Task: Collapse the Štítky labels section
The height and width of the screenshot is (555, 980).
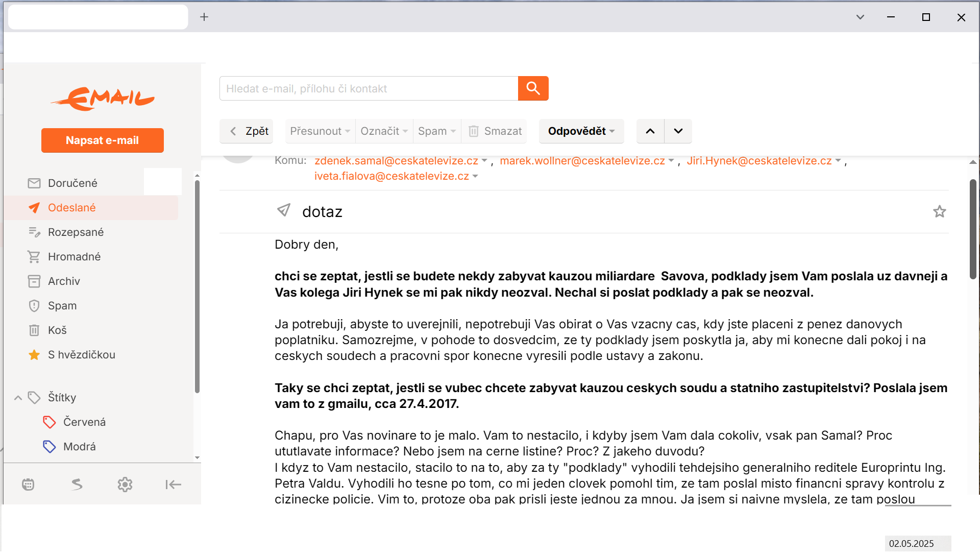Action: point(18,397)
